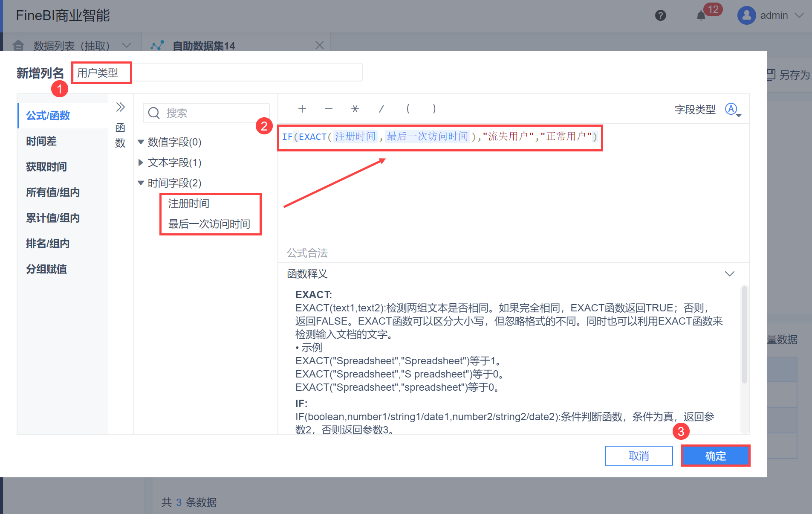Click inside the formula editor text
This screenshot has width=812, height=514.
439,136
